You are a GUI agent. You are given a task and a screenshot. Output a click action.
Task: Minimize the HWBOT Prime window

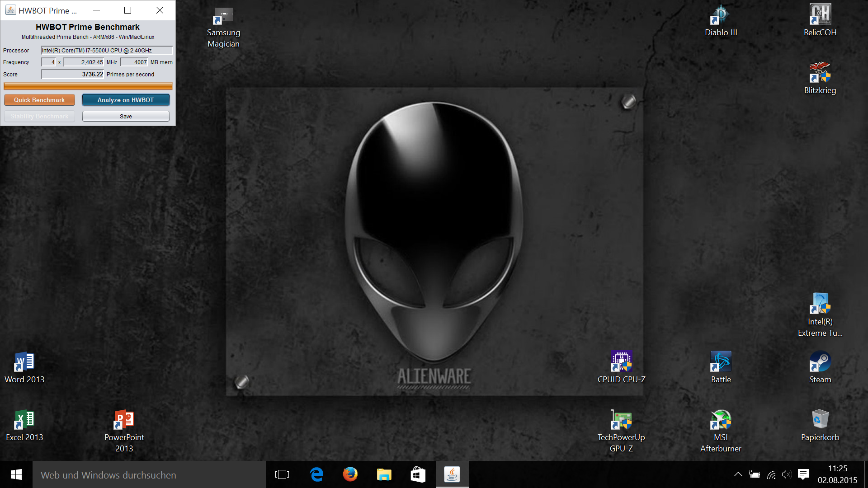[x=96, y=10]
